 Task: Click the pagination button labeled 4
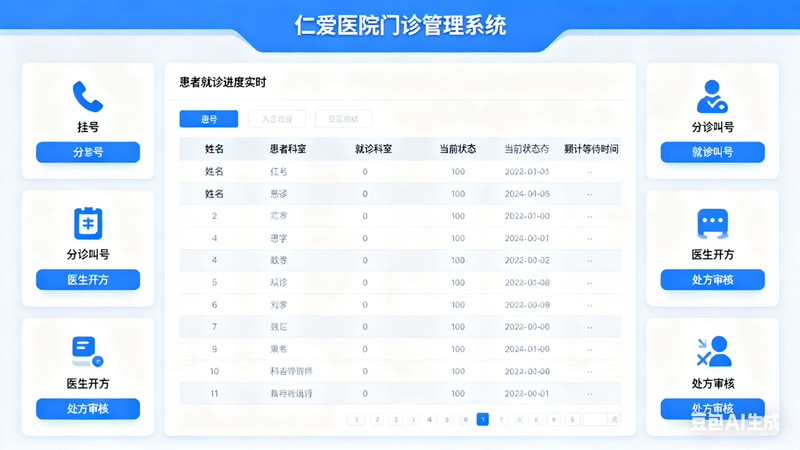pyautogui.click(x=430, y=419)
